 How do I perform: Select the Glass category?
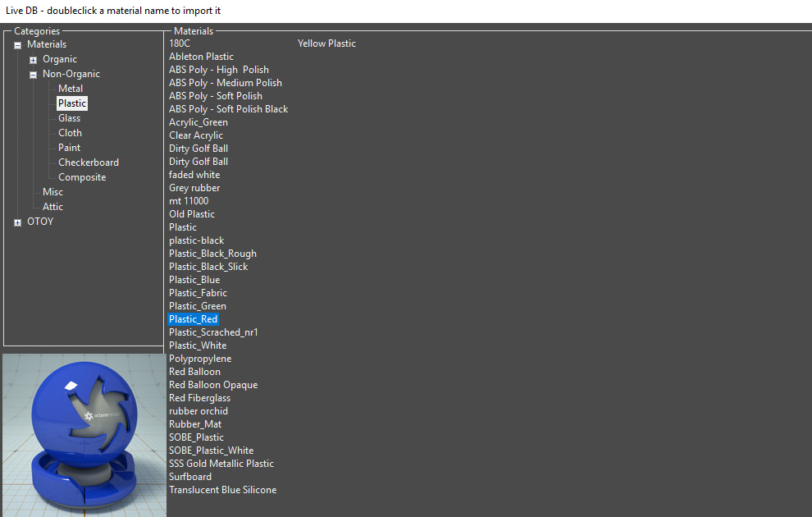70,118
